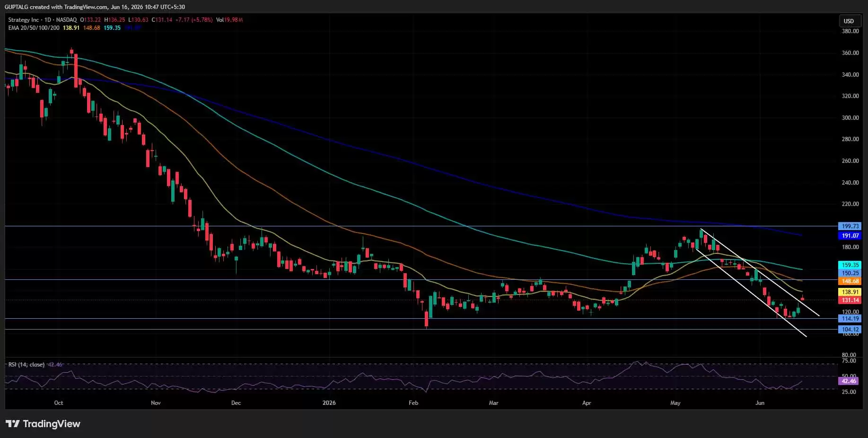Click the 380.00 price axis tick
The height and width of the screenshot is (438, 868).
[x=850, y=31]
